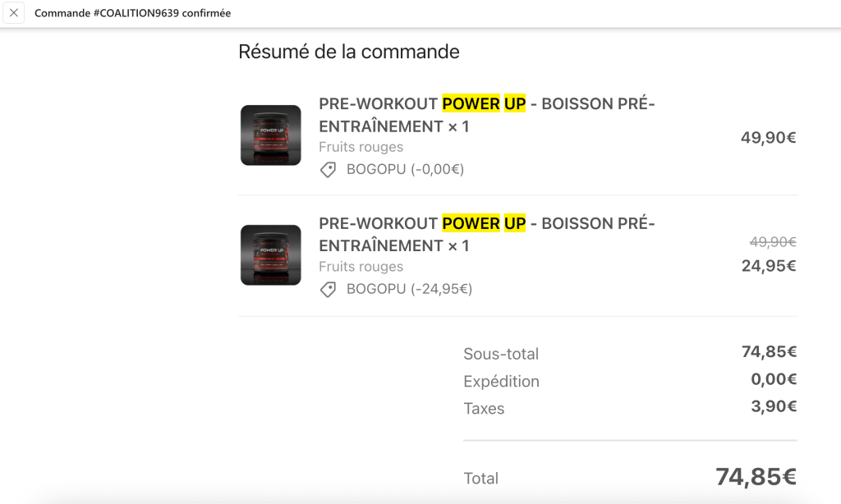This screenshot has width=841, height=504.
Task: Select the BOGOPU (-0,00€) discount code text
Action: coord(405,170)
